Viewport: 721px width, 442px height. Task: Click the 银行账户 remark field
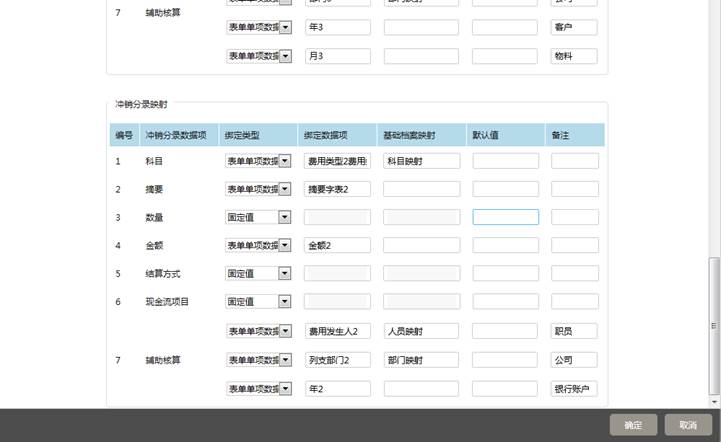click(x=574, y=389)
